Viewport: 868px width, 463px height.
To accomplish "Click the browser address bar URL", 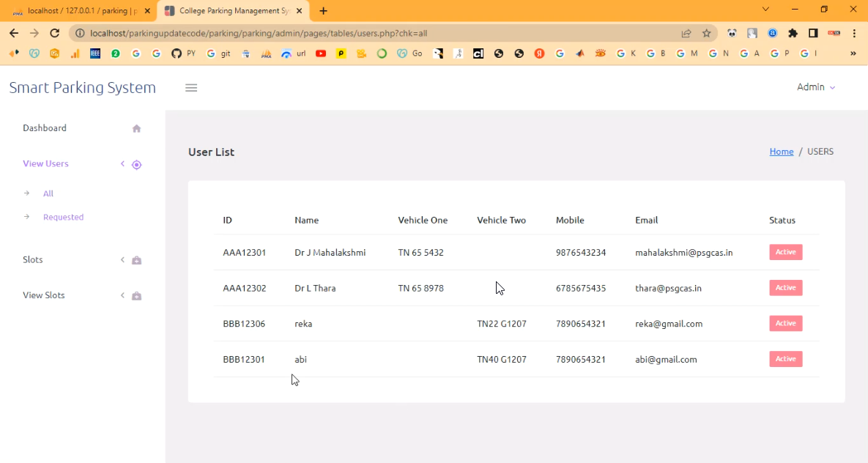I will click(258, 33).
